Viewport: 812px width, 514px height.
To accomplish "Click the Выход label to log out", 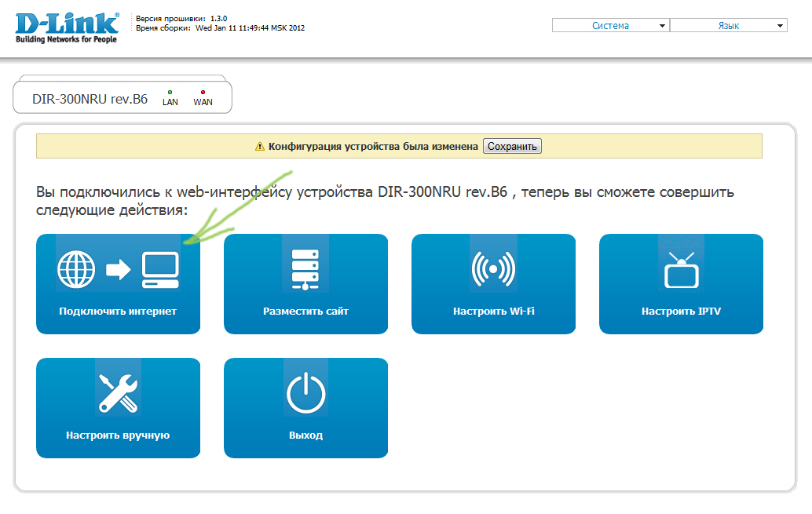I will coord(305,436).
